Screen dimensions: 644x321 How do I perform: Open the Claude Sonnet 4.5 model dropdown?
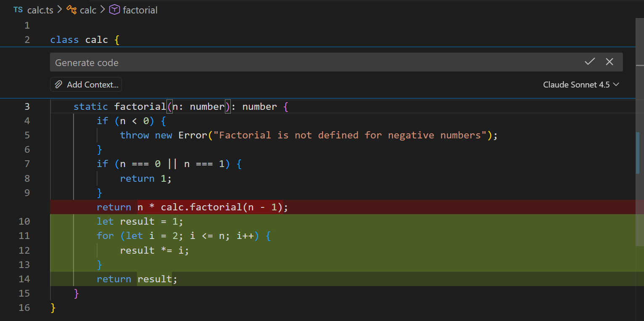[576, 85]
